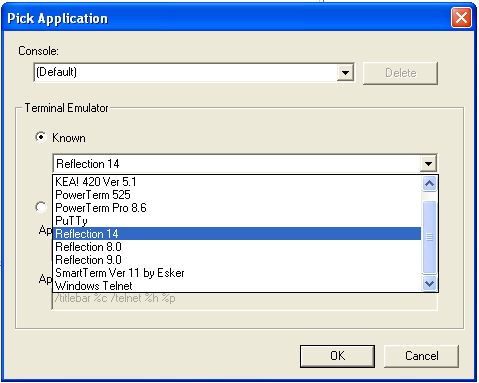Collapse the Reflection 14 dropdown arrow
Screen dimensions: 479x383
coord(429,163)
